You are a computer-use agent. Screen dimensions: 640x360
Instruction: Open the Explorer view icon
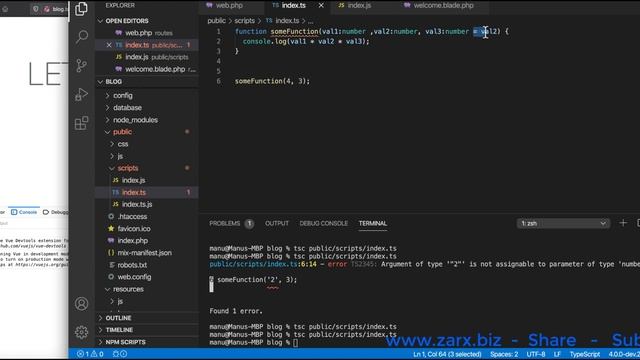pos(81,9)
